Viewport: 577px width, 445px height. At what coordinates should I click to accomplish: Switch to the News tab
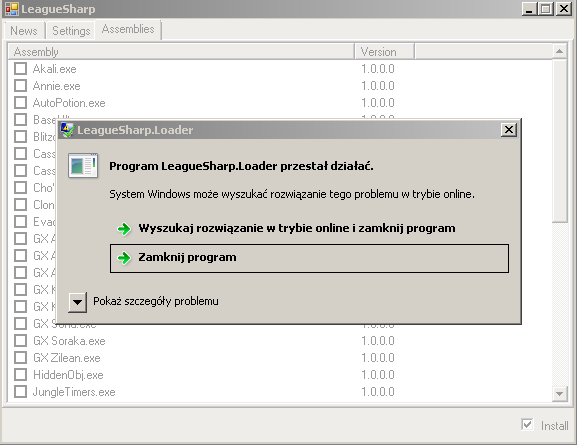click(24, 31)
